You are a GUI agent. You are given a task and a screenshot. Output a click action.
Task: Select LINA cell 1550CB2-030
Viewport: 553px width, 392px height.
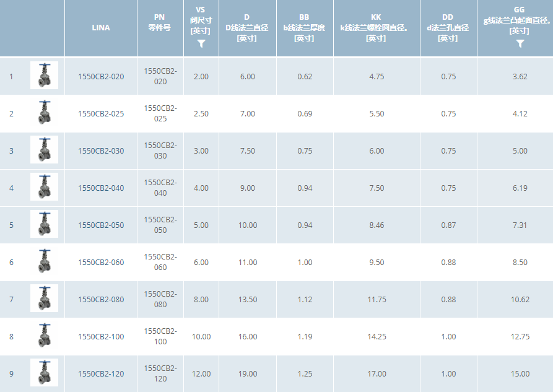(x=101, y=150)
